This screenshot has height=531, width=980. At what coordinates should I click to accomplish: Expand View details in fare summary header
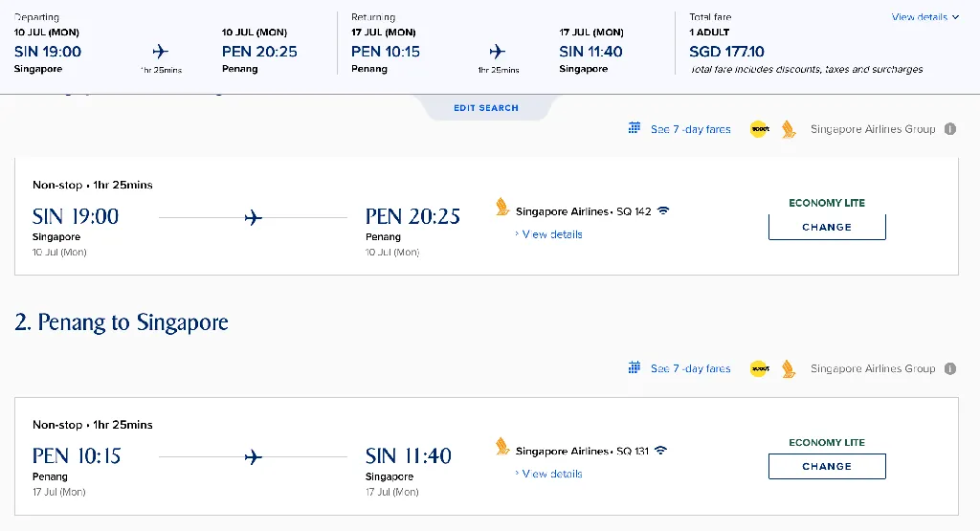point(924,17)
